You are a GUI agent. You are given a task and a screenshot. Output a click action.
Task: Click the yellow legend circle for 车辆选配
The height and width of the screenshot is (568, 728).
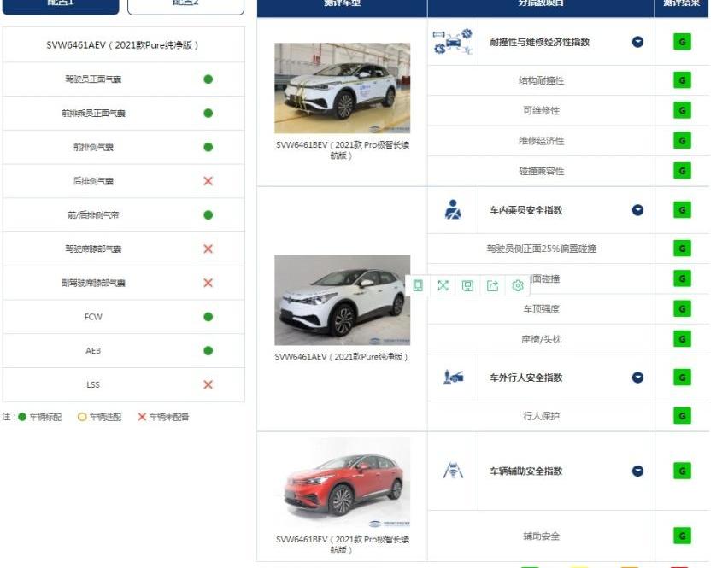tap(82, 417)
